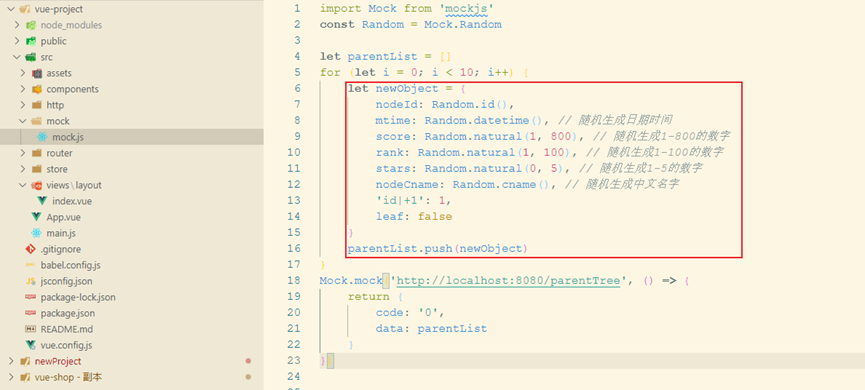Click the newProject folder icon
Image resolution: width=865 pixels, height=390 pixels.
[25, 361]
